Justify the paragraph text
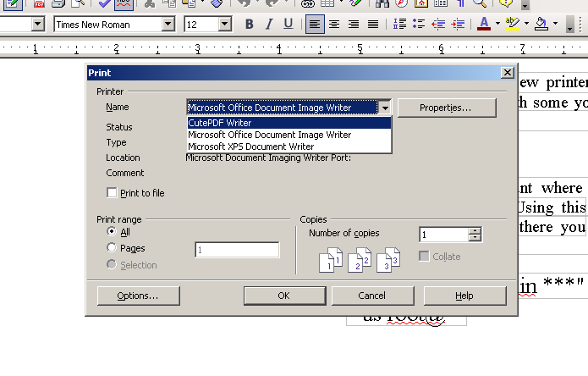The width and height of the screenshot is (588, 376). point(373,25)
